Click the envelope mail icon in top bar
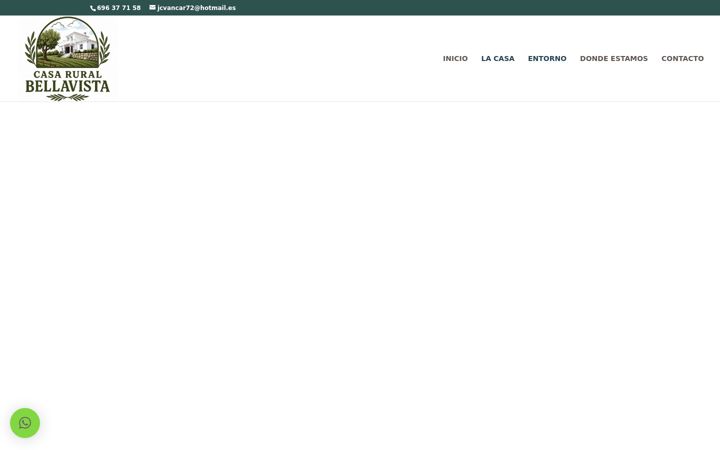 [x=152, y=7]
